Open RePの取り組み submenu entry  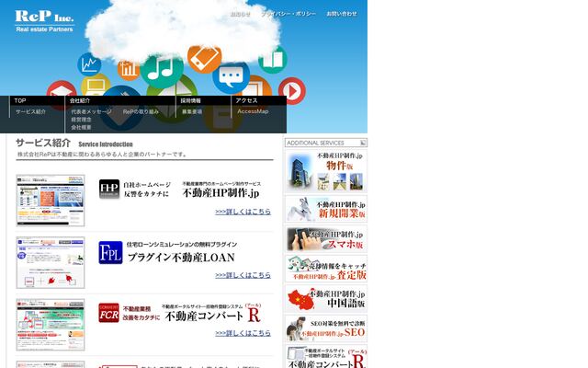pos(141,111)
